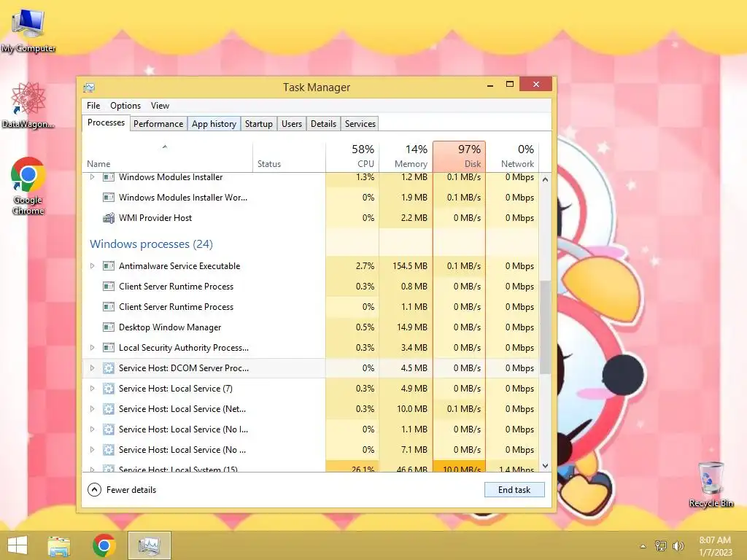This screenshot has height=560, width=747.
Task: Click the taskbar clock showing 8:07 AM
Action: pyautogui.click(x=715, y=546)
